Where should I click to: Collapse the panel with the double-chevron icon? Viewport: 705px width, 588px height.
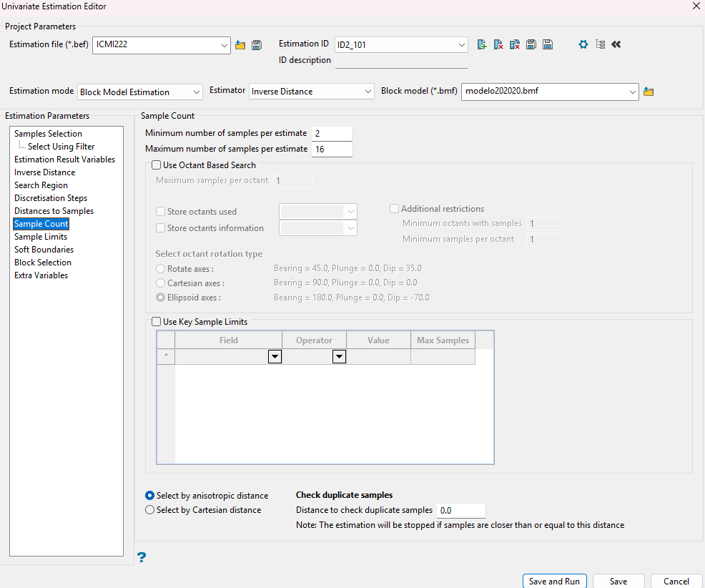point(616,44)
